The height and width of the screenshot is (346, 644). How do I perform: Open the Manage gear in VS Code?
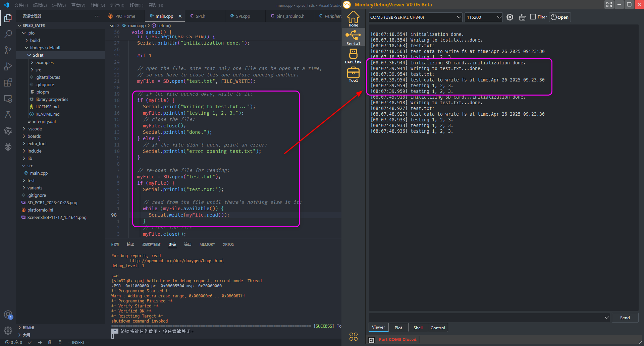point(8,331)
